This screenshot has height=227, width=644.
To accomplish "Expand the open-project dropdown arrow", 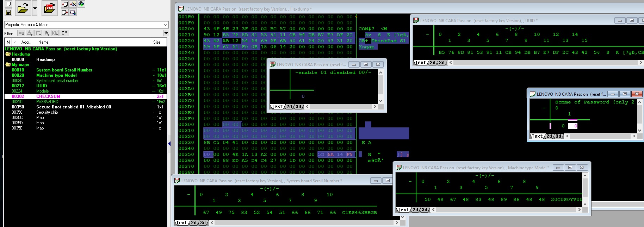I will pos(35,8).
